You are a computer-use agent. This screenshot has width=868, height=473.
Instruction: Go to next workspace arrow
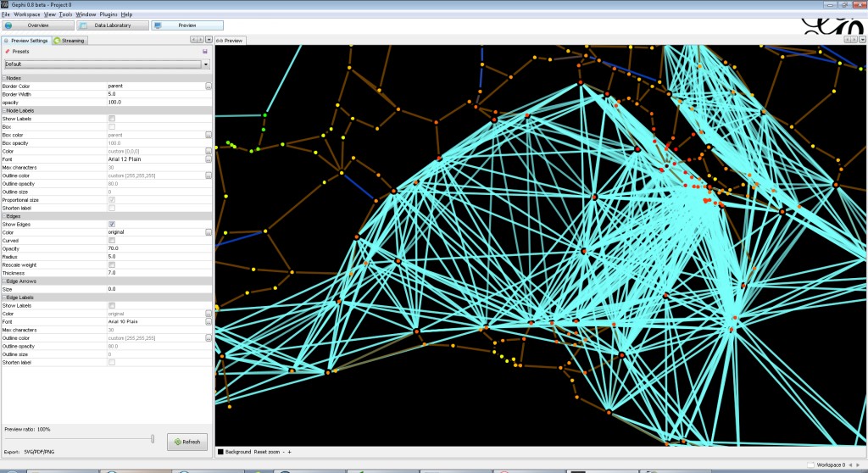coord(858,465)
